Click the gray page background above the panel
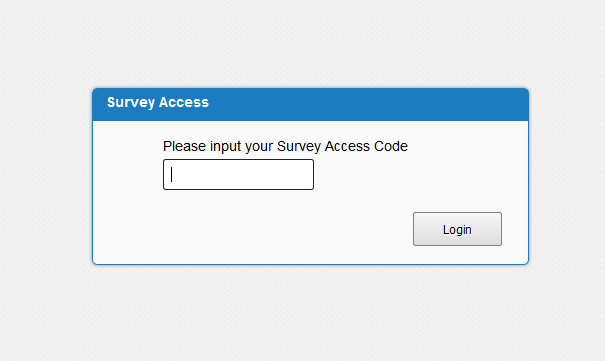605x361 pixels. [302, 42]
